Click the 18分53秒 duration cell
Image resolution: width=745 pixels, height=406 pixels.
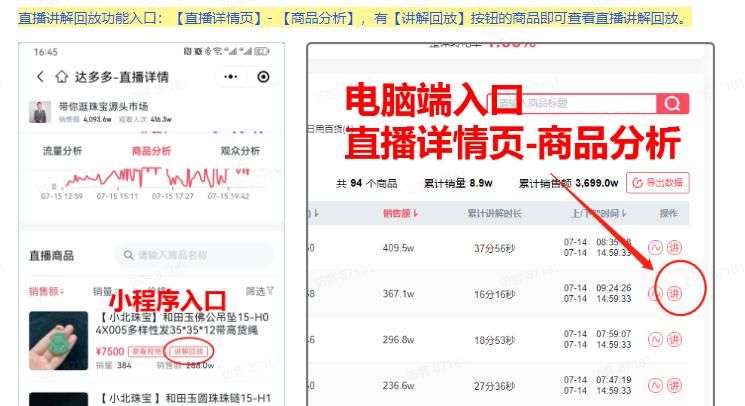point(494,340)
